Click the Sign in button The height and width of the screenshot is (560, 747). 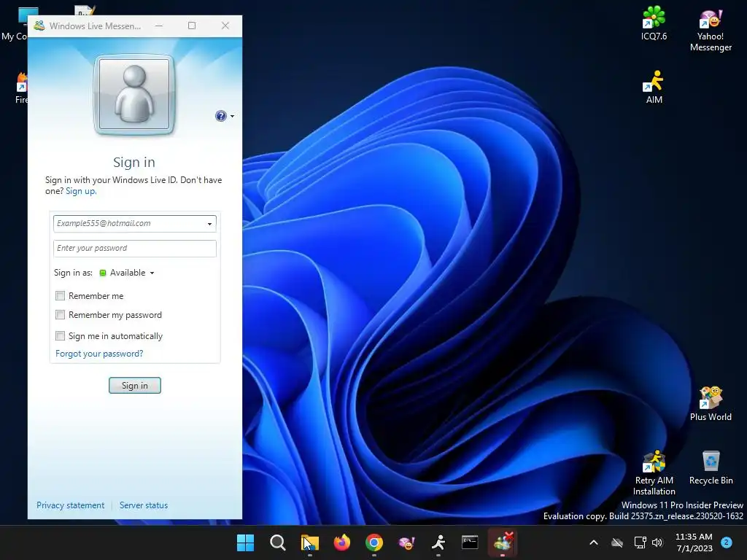click(x=135, y=385)
